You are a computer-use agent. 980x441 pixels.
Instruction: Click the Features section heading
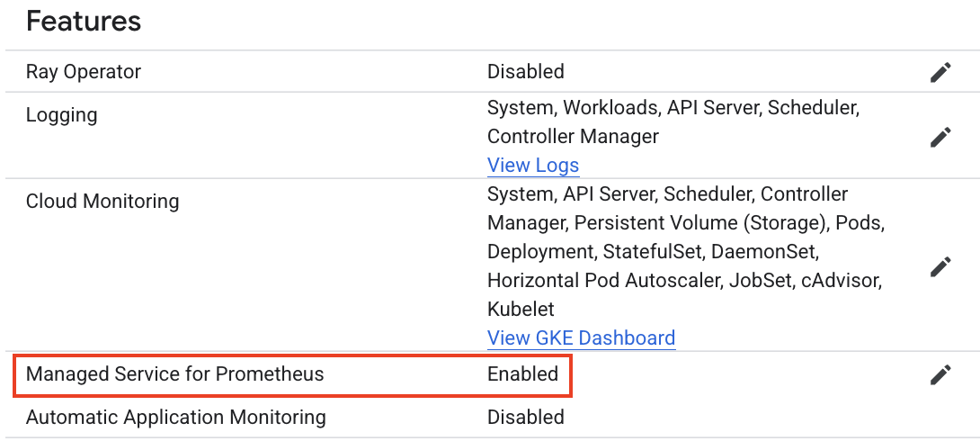[84, 22]
